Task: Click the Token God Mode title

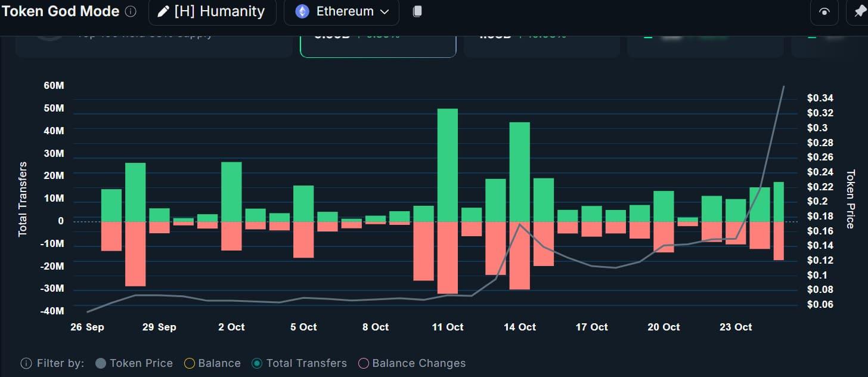Action: [61, 11]
